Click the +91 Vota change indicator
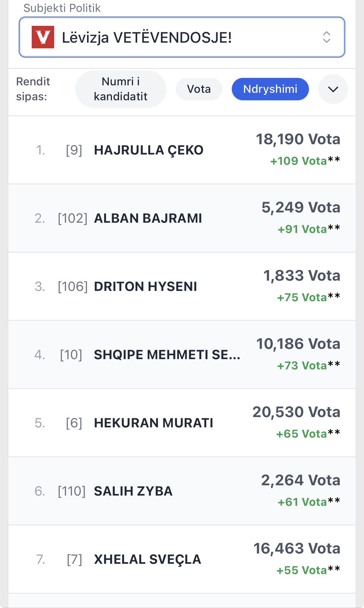The height and width of the screenshot is (608, 364). (302, 229)
